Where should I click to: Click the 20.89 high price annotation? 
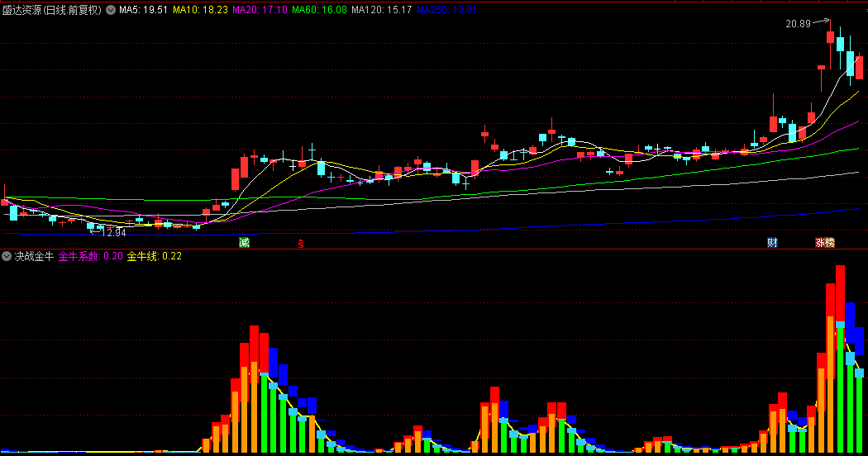tap(799, 24)
